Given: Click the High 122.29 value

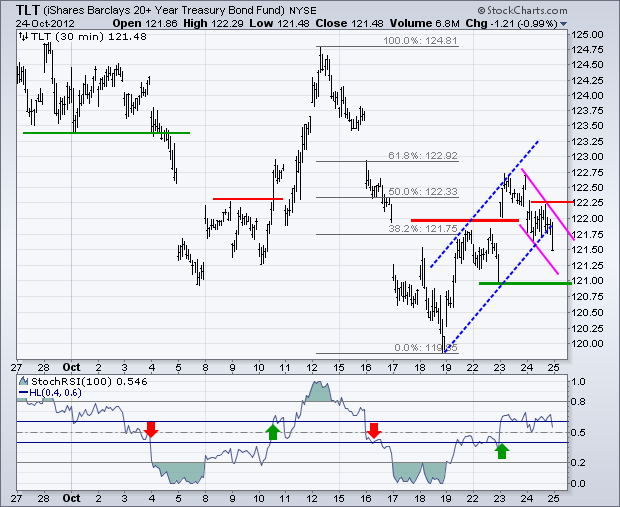Looking at the screenshot, I should point(213,24).
